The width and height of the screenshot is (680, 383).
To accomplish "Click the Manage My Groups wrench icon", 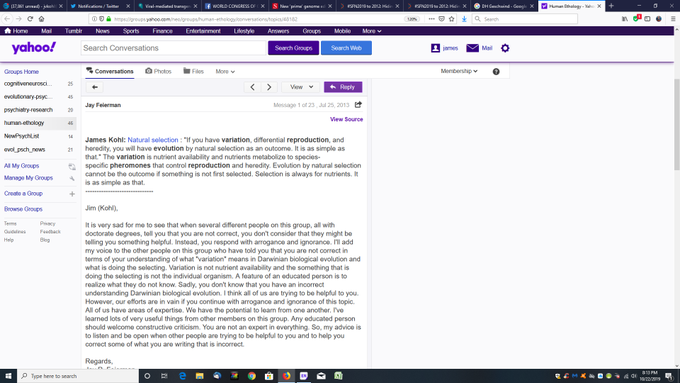I will pos(72,178).
